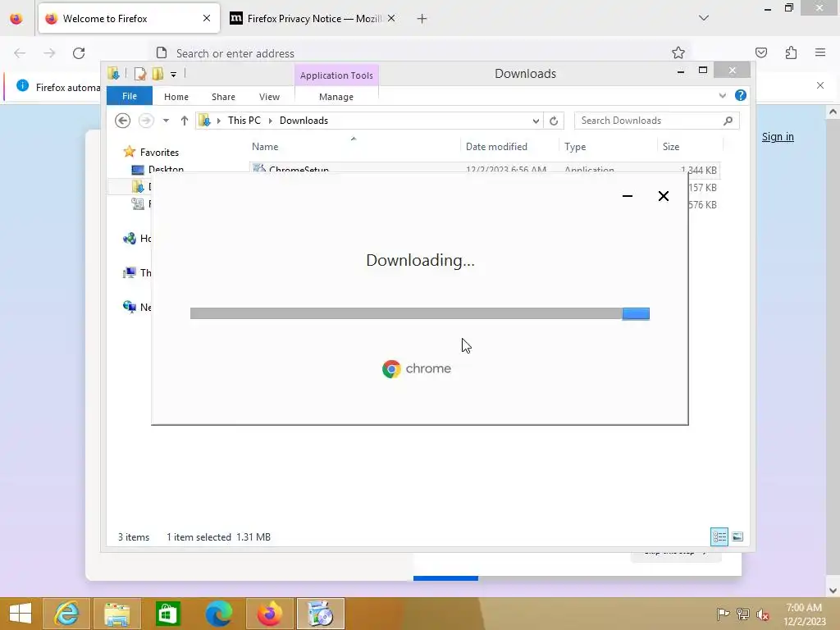Launch Microsoft Edge from the taskbar
Viewport: 840px width, 630px height.
(218, 614)
